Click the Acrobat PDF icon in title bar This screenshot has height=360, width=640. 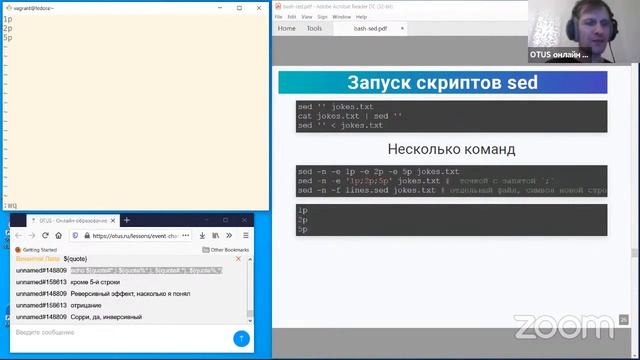[278, 7]
